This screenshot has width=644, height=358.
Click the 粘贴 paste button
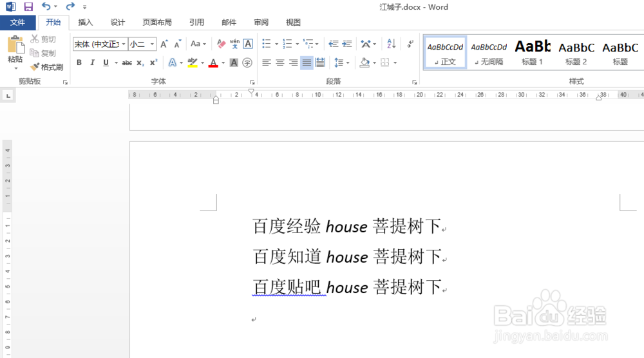[x=15, y=52]
